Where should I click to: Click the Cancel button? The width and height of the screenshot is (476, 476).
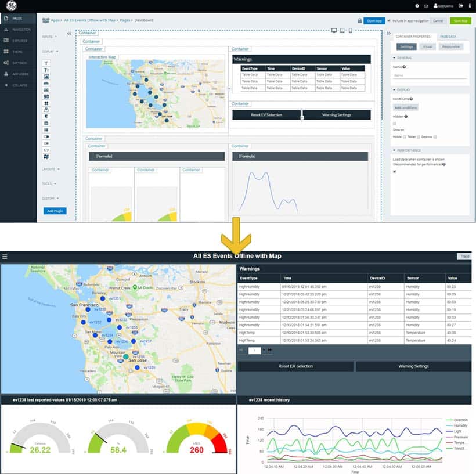tap(438, 21)
